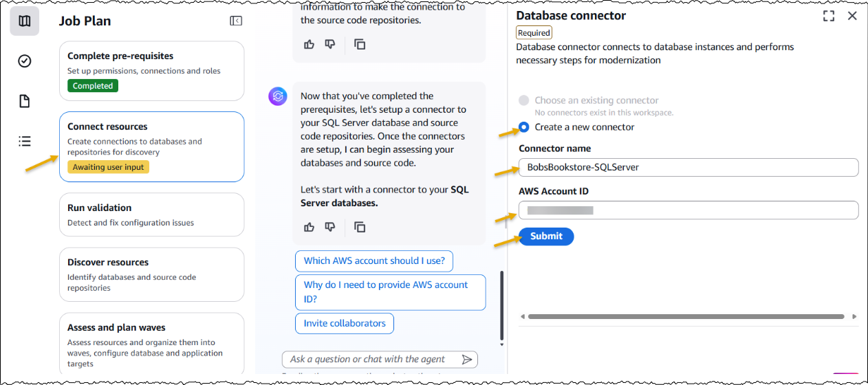The image size is (868, 385).
Task: Open the Discover resources step
Action: click(x=151, y=274)
